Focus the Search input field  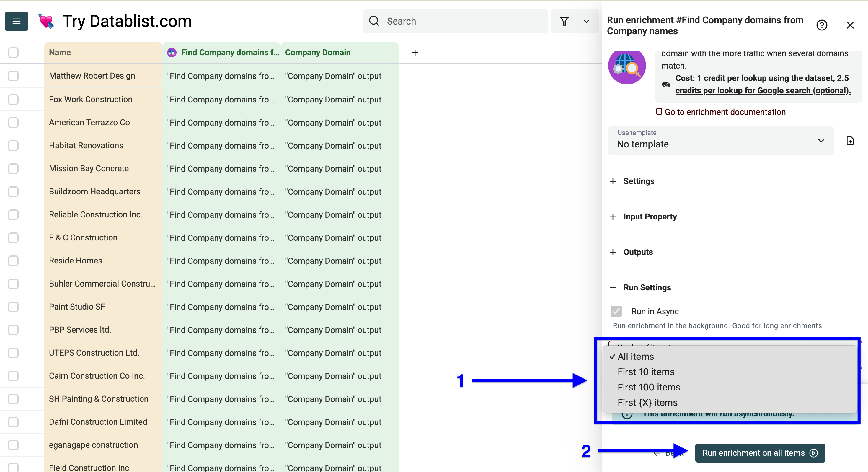[x=455, y=21]
